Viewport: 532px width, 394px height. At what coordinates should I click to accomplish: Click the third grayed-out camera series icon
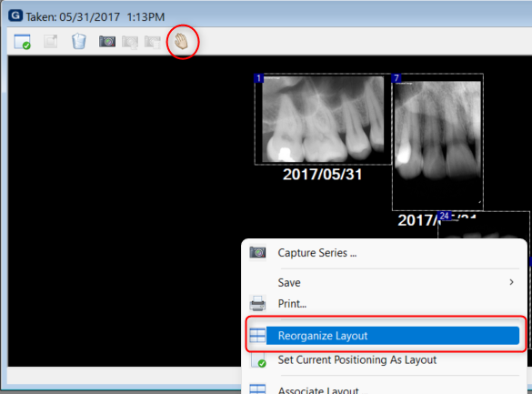153,42
